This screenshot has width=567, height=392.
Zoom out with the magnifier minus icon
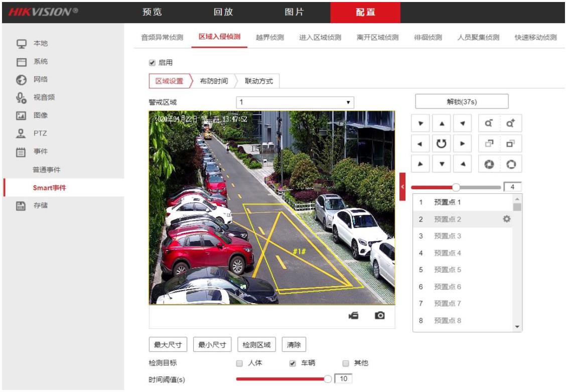pos(489,123)
